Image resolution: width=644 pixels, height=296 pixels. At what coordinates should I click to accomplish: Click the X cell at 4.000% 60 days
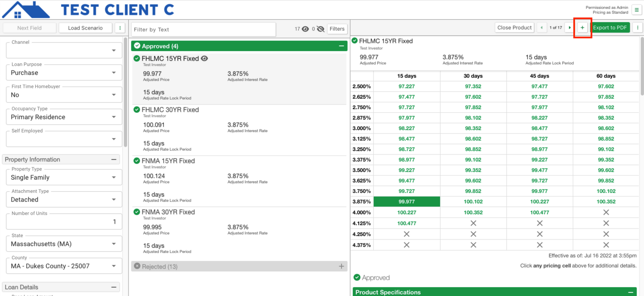[606, 212]
